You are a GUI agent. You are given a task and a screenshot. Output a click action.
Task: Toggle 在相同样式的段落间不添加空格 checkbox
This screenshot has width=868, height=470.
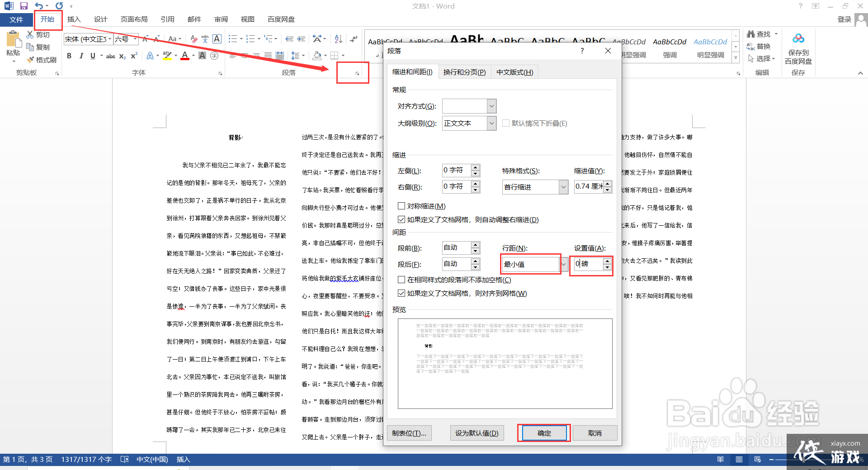coord(401,280)
